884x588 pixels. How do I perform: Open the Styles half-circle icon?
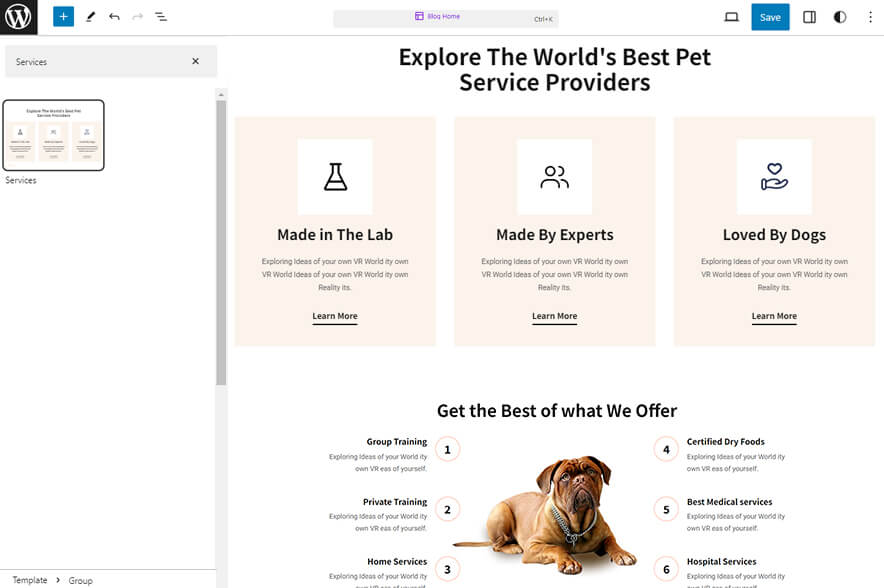pos(840,17)
